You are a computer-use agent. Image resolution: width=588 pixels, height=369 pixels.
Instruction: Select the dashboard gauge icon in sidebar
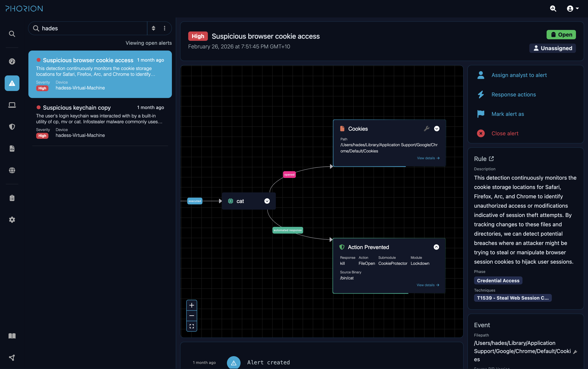point(12,61)
